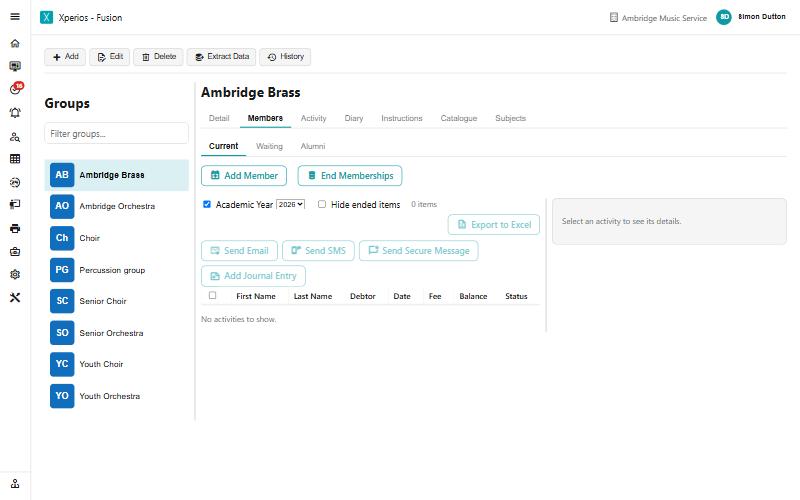Sort by Balance column header
Image resolution: width=800 pixels, height=500 pixels.
tap(473, 296)
